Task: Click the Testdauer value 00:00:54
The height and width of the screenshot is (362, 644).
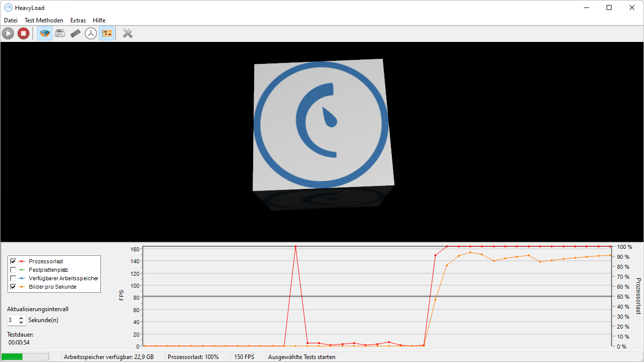Action: point(19,343)
